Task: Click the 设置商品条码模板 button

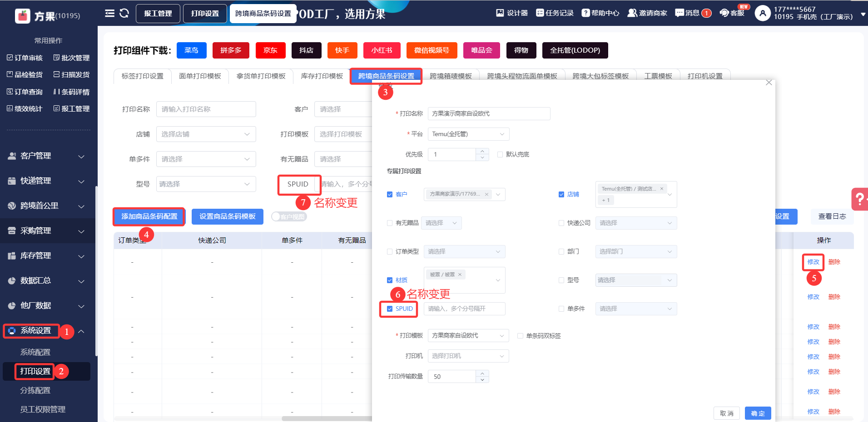Action: coord(228,216)
